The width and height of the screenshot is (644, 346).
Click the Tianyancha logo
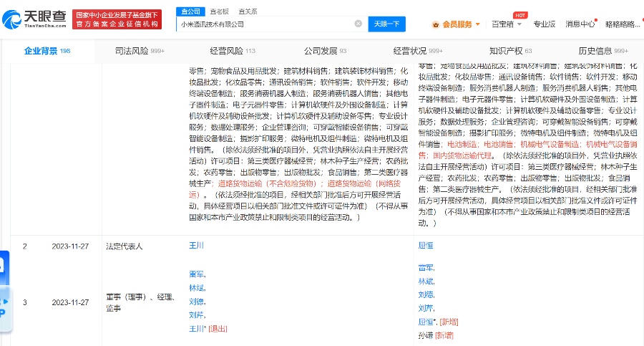(x=34, y=19)
